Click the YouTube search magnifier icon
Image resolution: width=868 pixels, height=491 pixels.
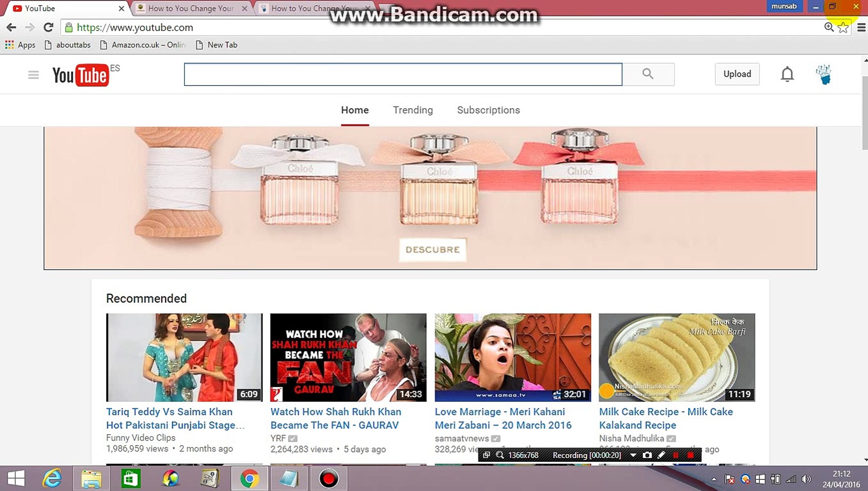click(x=648, y=74)
